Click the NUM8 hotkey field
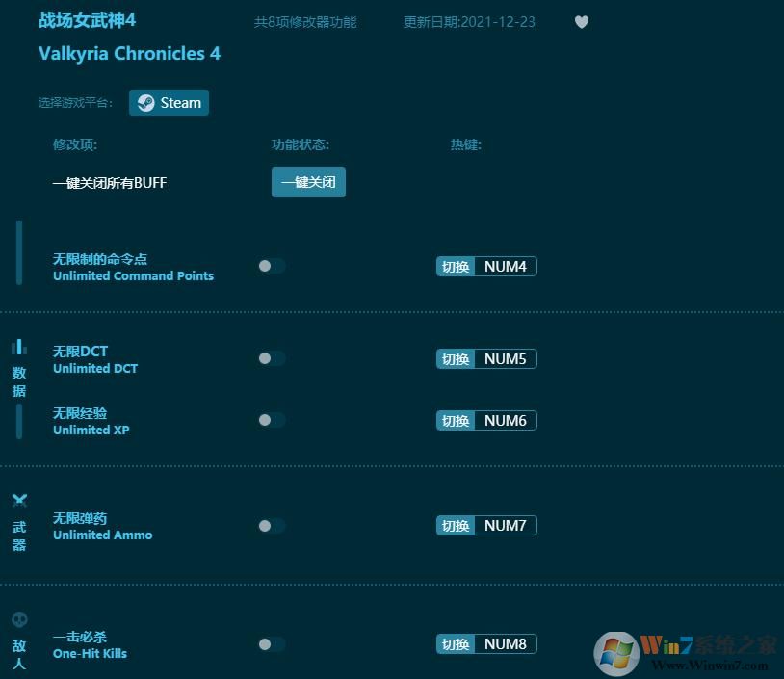The image size is (784, 679). click(x=506, y=644)
